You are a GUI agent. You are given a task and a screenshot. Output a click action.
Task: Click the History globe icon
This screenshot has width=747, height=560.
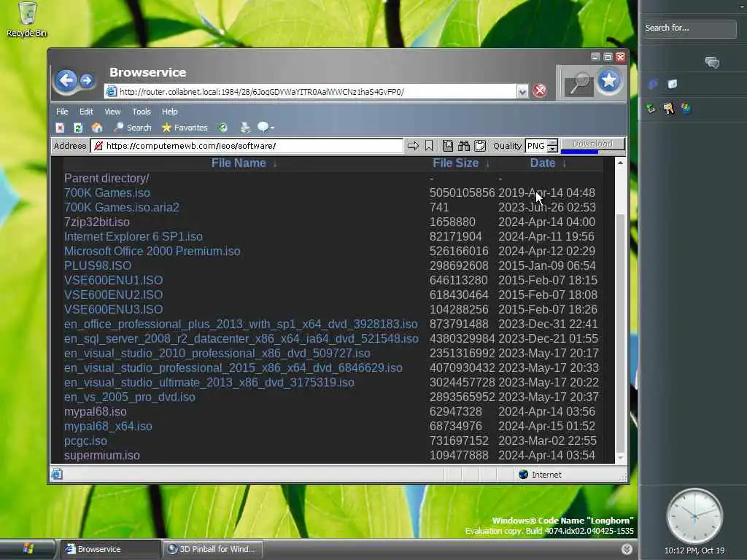point(222,128)
